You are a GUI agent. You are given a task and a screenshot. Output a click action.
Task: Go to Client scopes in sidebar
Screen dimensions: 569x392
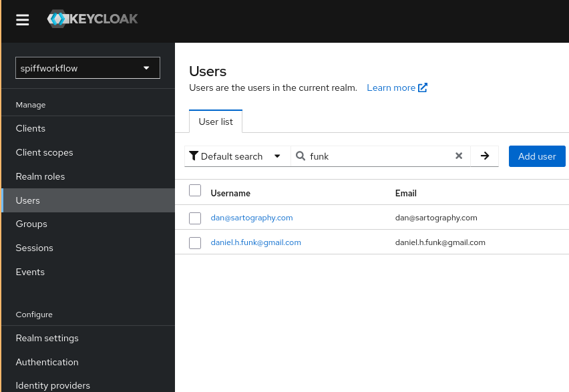pos(88,152)
